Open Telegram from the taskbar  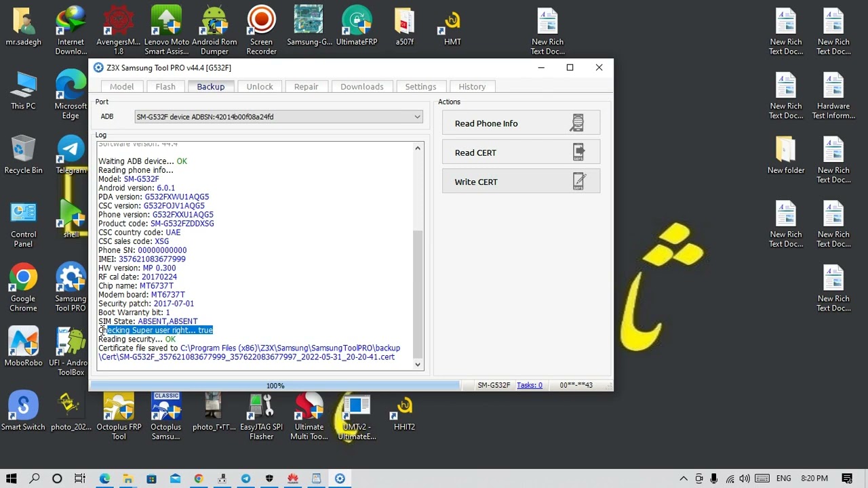[x=245, y=479]
